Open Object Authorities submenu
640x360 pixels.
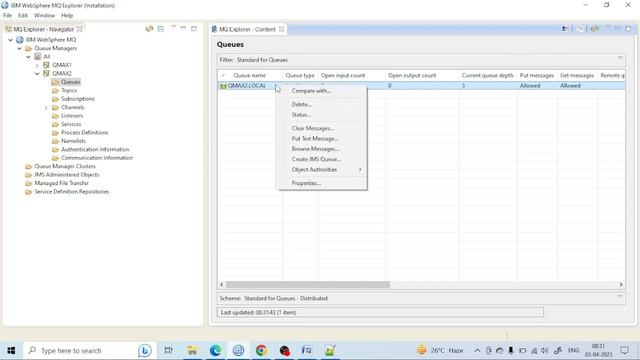pyautogui.click(x=322, y=169)
